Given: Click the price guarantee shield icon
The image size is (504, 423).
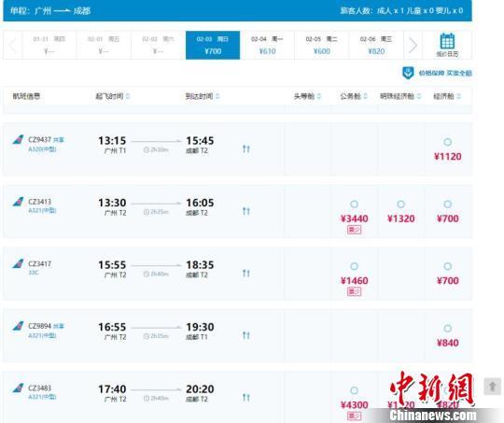Looking at the screenshot, I should click(x=408, y=73).
